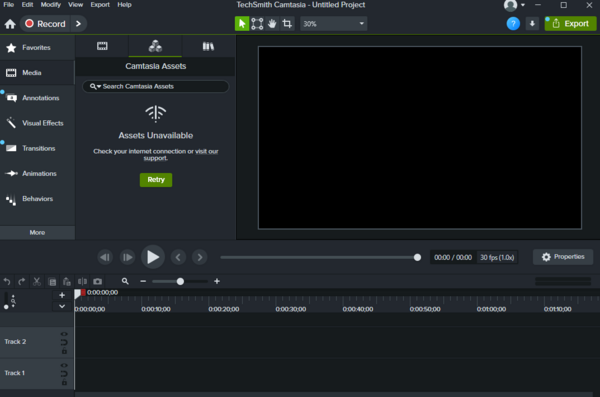Click the timeline zoom slider handle

[180, 281]
